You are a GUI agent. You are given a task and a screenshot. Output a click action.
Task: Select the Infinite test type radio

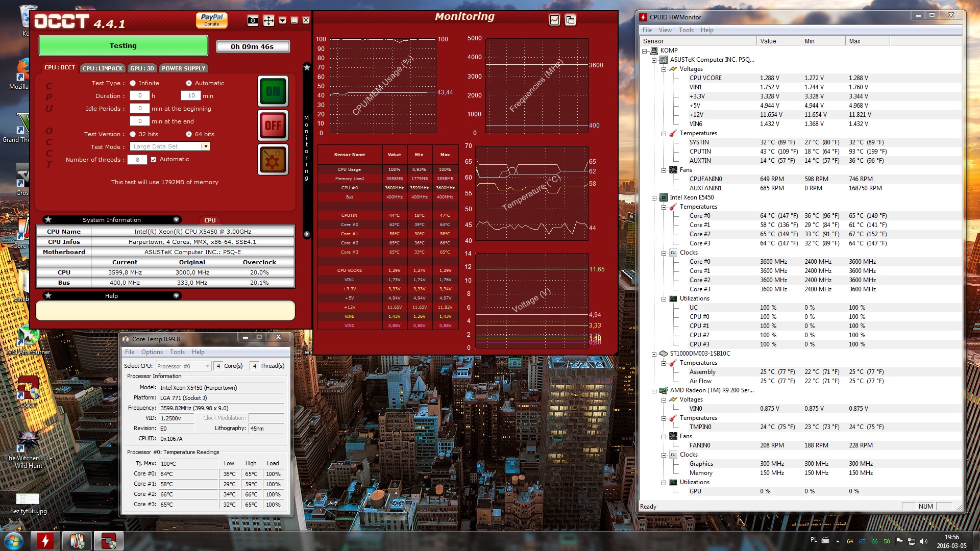coord(133,83)
